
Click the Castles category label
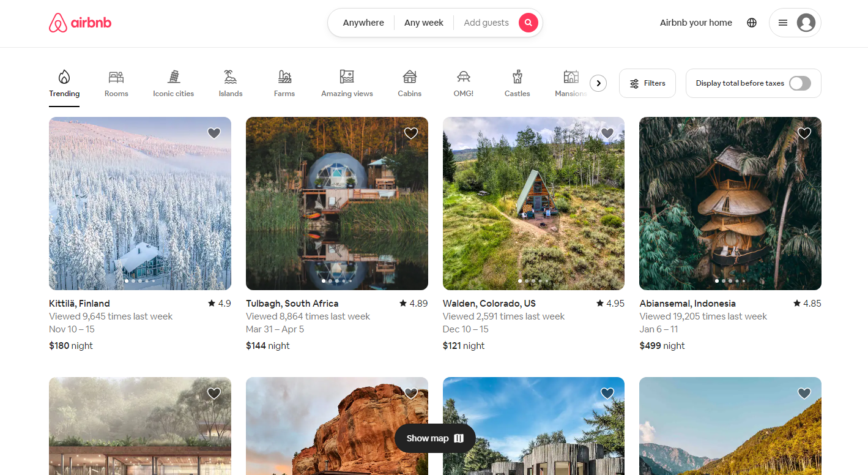coord(517,94)
